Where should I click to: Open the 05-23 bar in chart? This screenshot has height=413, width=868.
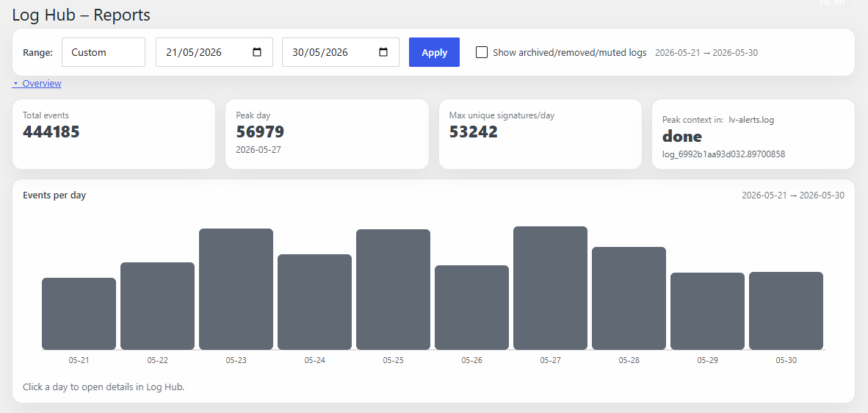(x=236, y=289)
